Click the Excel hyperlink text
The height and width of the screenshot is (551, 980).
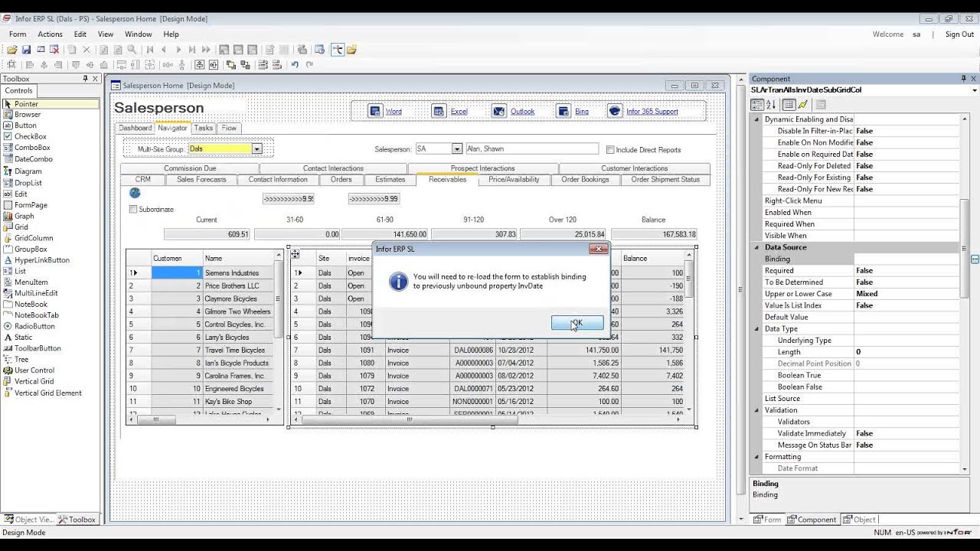(459, 112)
